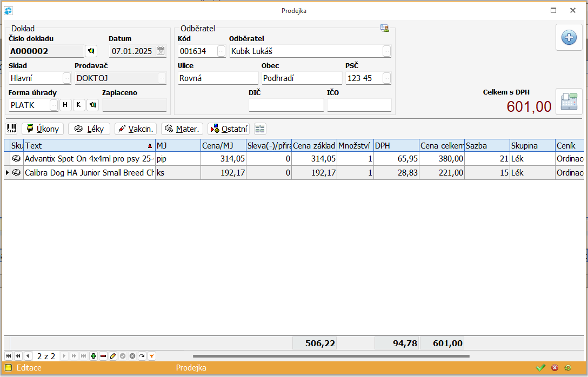Open the Kód lookup ellipsis
Image resolution: width=588 pixels, height=377 pixels.
point(221,51)
